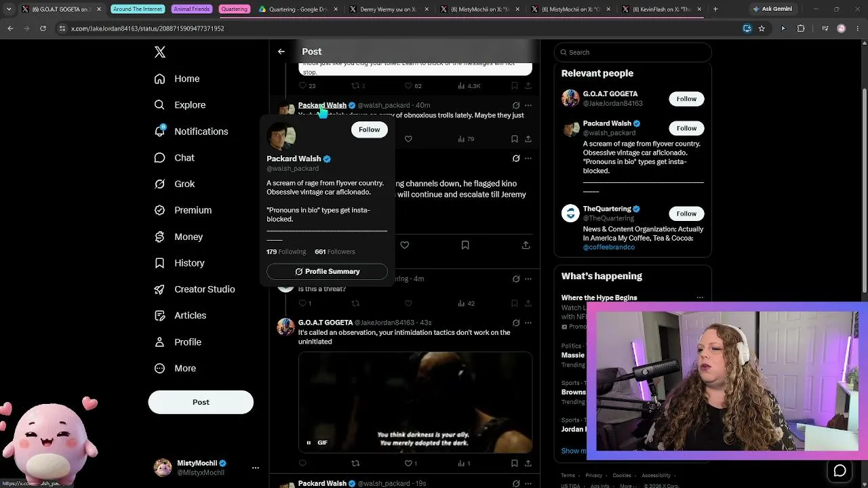Follow Packard Walsh from the hover card

pos(370,129)
